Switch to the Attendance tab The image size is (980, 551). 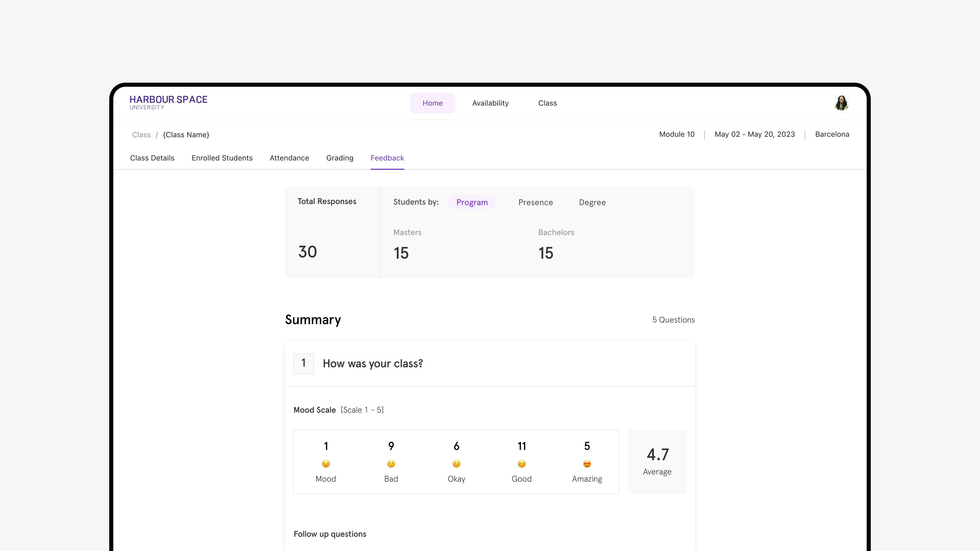289,158
